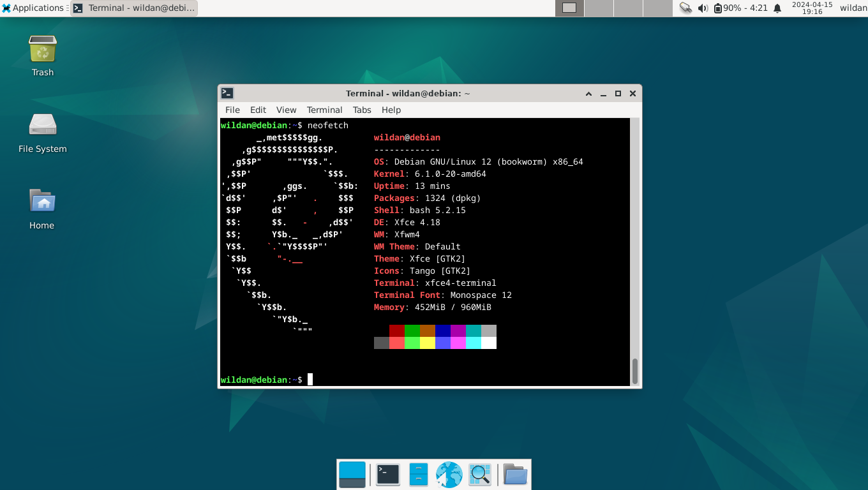Open the Help menu in Terminal
The width and height of the screenshot is (868, 490).
coord(391,110)
